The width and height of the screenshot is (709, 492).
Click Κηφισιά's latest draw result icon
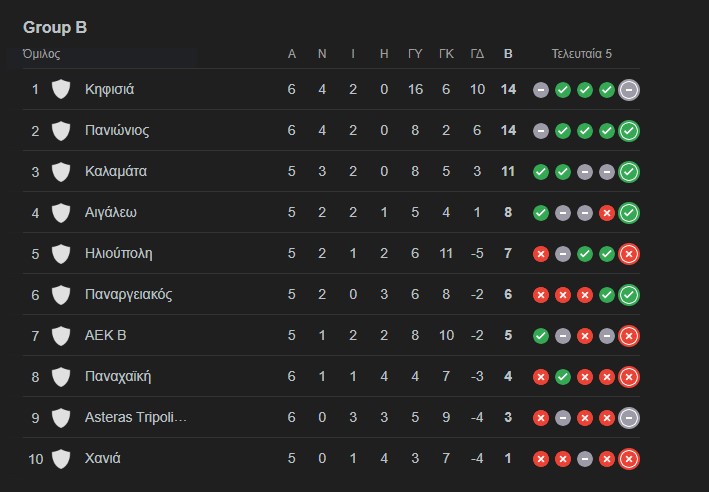point(629,90)
